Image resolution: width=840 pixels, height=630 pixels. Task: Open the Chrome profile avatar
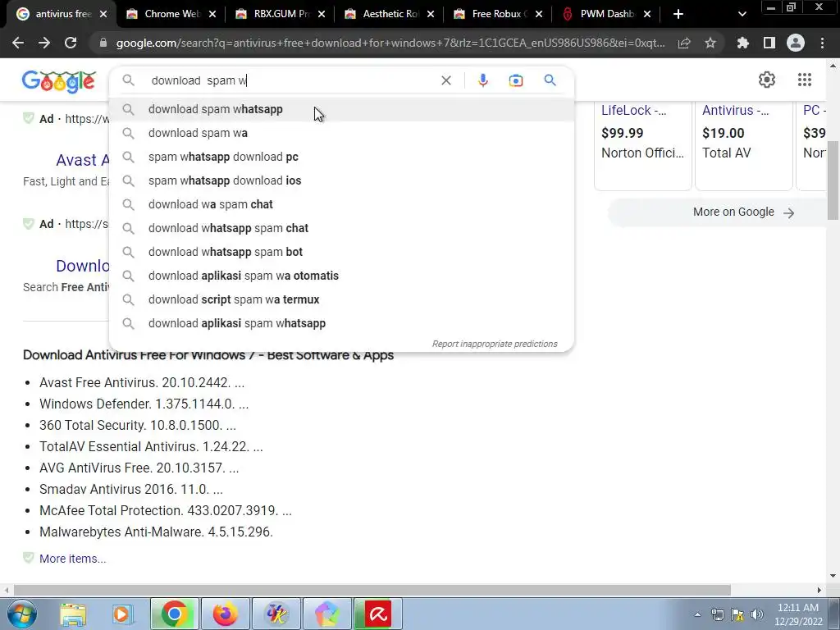[796, 43]
